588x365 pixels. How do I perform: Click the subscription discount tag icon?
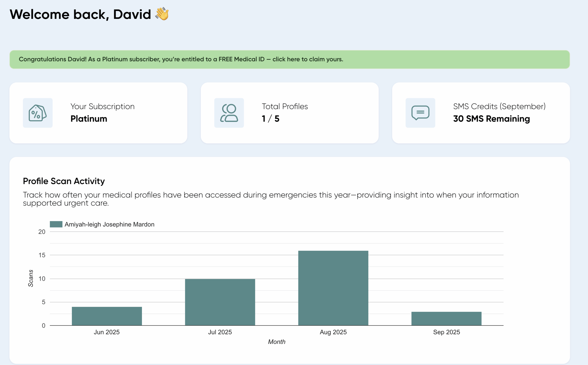[x=38, y=113]
